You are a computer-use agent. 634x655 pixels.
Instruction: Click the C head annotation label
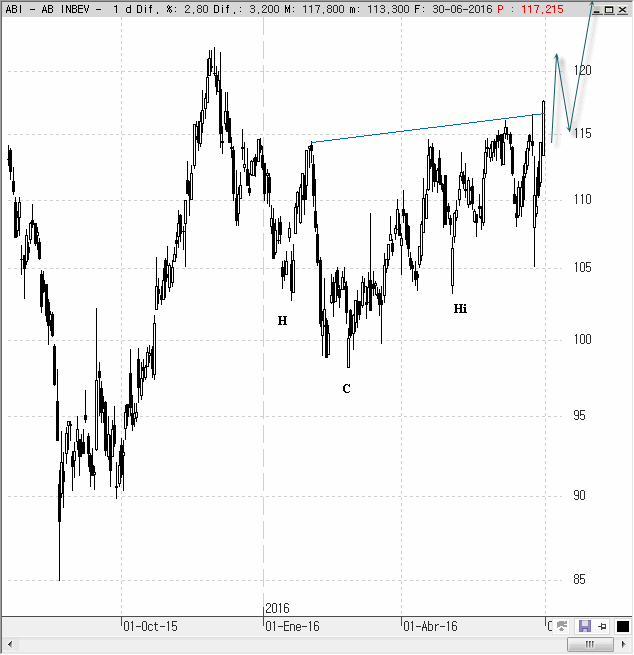point(346,388)
